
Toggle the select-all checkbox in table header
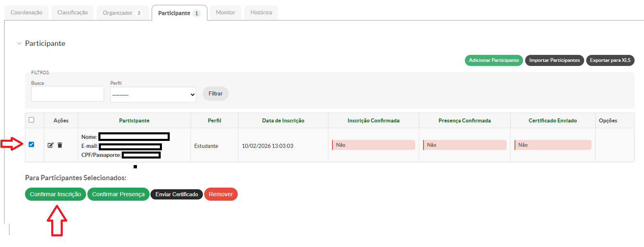(32, 120)
